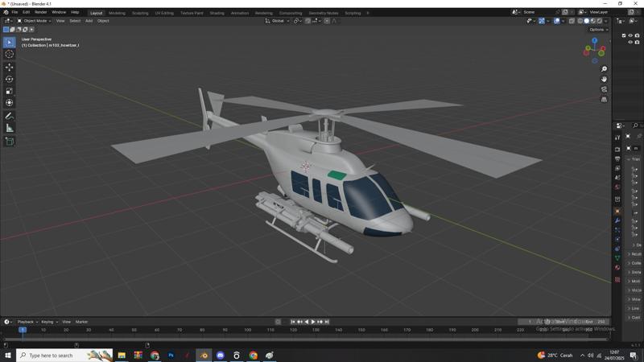Open the timeline Keying dropdown
This screenshot has width=644, height=362.
pyautogui.click(x=49, y=323)
